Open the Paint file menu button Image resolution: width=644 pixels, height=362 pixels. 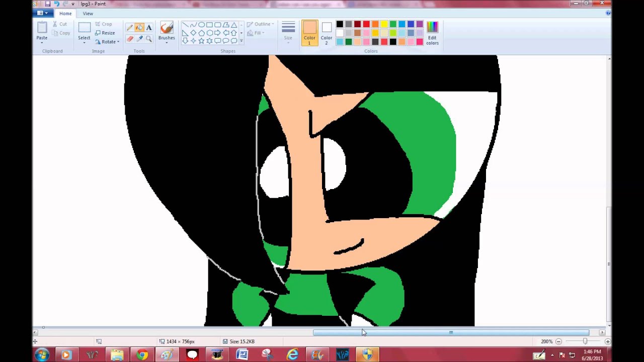click(43, 13)
